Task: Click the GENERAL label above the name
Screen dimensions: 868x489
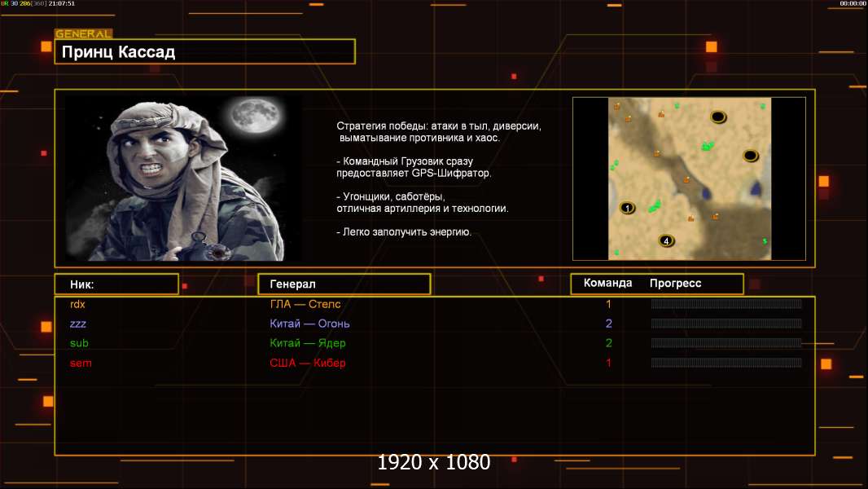Action: (83, 34)
